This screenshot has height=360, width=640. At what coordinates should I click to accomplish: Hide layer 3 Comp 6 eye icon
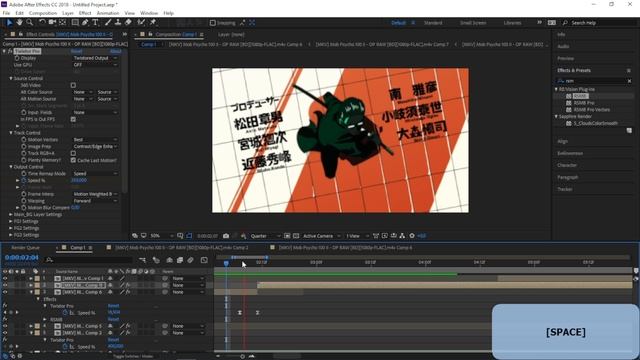pyautogui.click(x=5, y=292)
